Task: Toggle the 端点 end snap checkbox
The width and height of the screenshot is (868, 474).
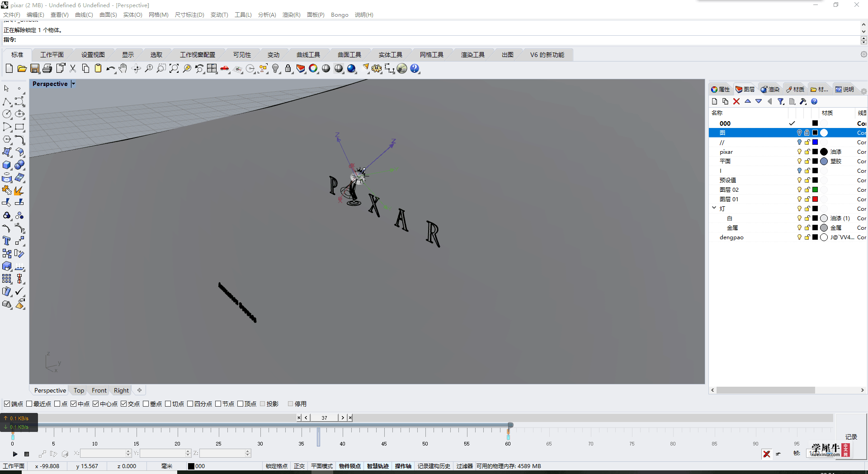Action: click(7, 404)
